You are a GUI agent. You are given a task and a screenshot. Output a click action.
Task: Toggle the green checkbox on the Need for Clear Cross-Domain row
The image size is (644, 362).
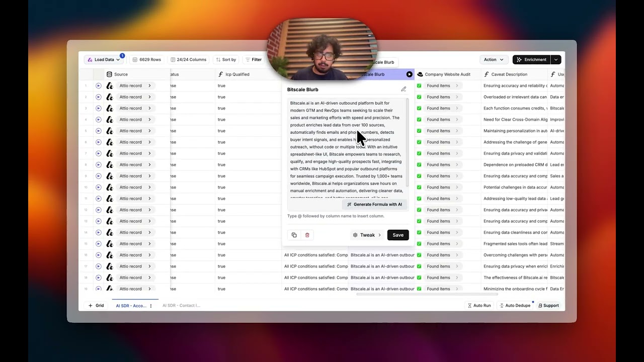[419, 120]
